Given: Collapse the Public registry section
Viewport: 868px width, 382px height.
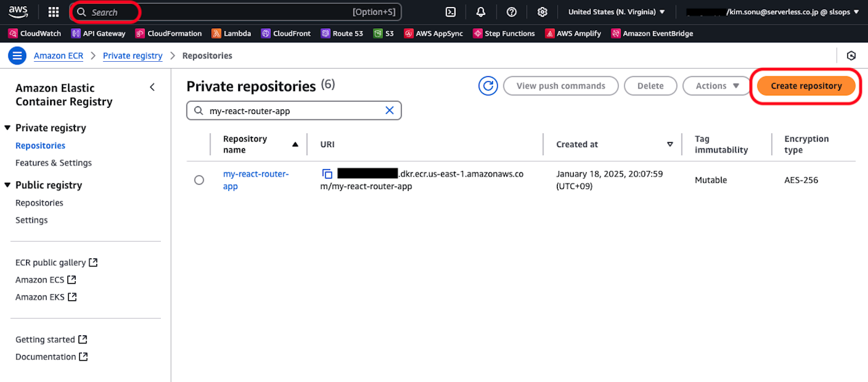Looking at the screenshot, I should [x=8, y=185].
